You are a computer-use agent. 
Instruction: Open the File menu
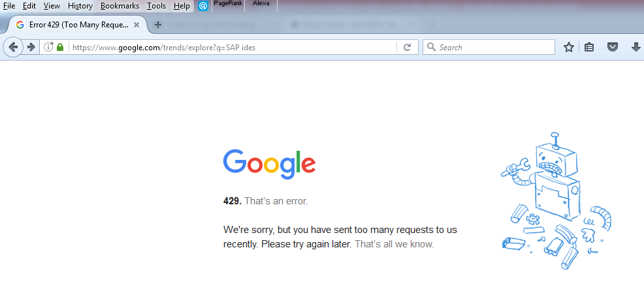[9, 6]
